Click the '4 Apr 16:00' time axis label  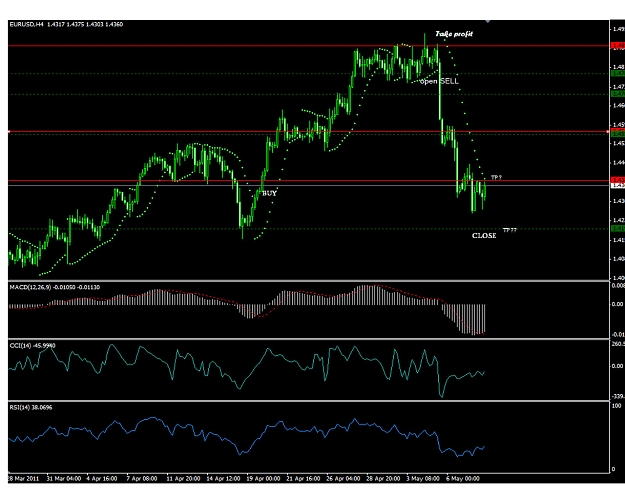point(102,478)
